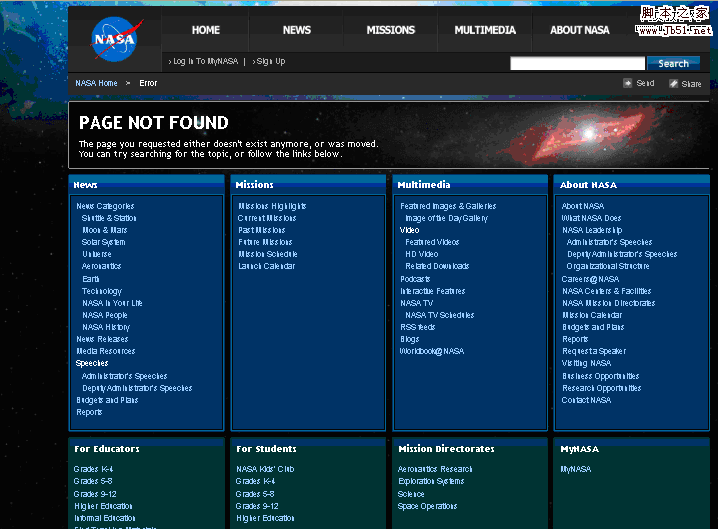Image resolution: width=718 pixels, height=529 pixels.
Task: Open Moon & Mars link
Action: [x=104, y=230]
